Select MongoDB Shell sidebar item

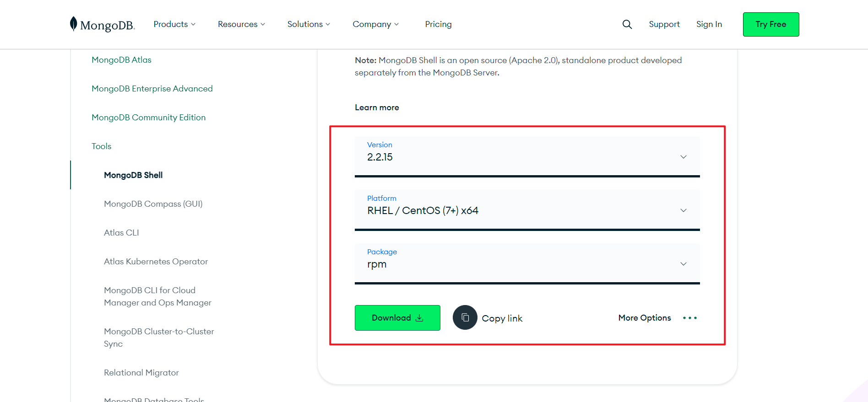[133, 175]
